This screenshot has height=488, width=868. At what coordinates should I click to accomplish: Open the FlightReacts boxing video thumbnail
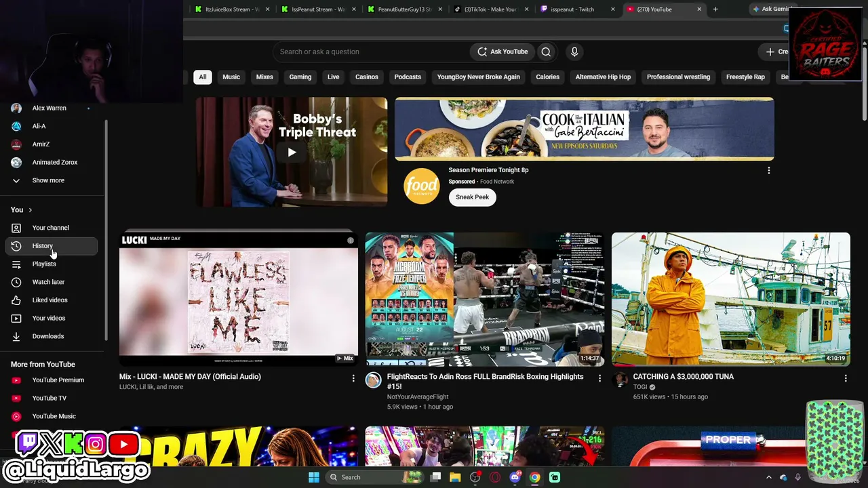click(x=485, y=299)
